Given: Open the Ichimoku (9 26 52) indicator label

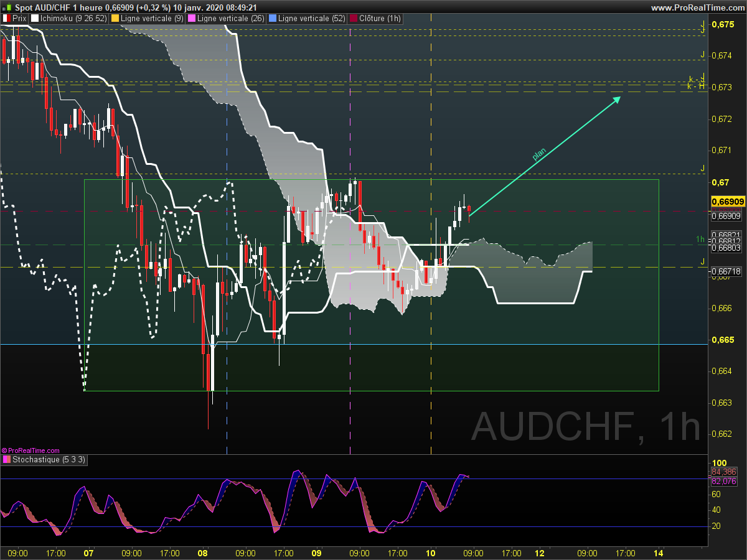Looking at the screenshot, I should click(x=68, y=19).
